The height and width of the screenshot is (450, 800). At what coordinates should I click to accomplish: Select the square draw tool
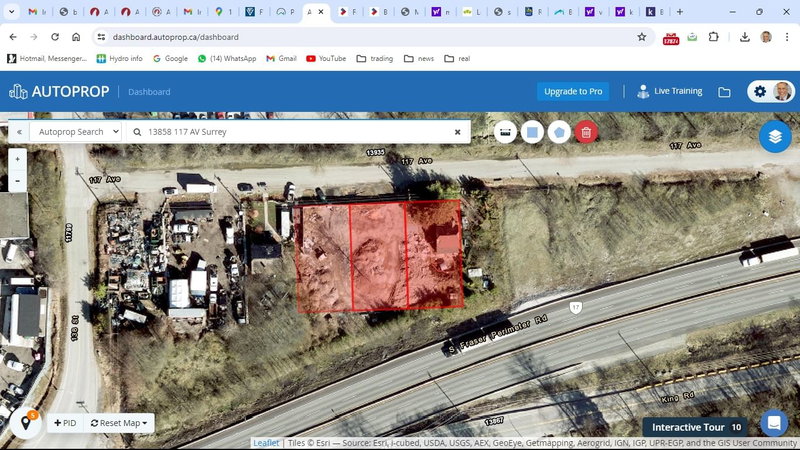coord(533,132)
